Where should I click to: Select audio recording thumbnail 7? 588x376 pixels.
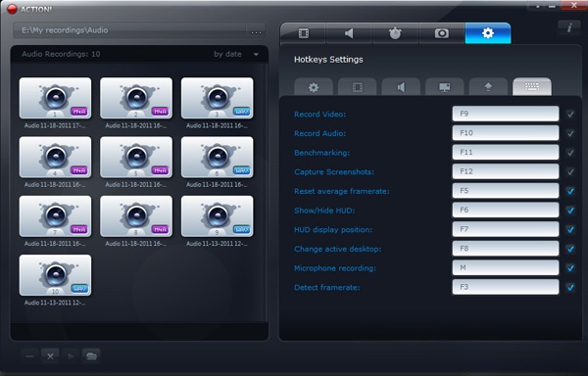click(55, 216)
